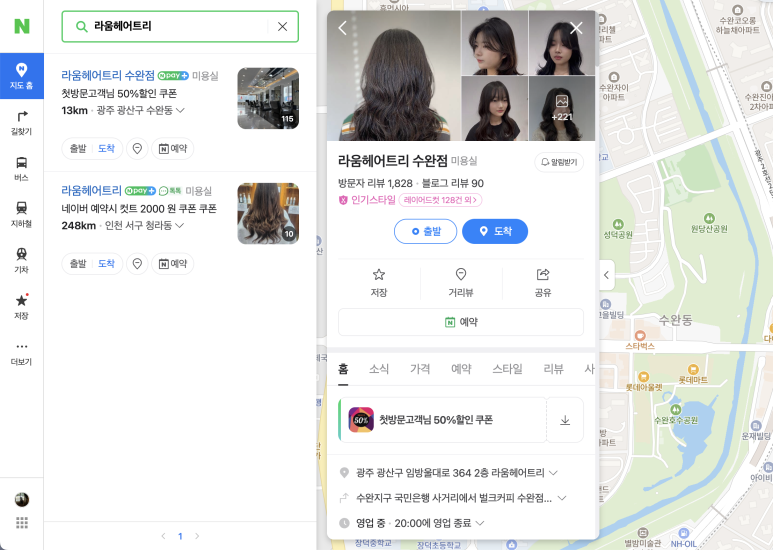This screenshot has width=773, height=550.
Task: Click 알림받기 notification button
Action: (559, 162)
